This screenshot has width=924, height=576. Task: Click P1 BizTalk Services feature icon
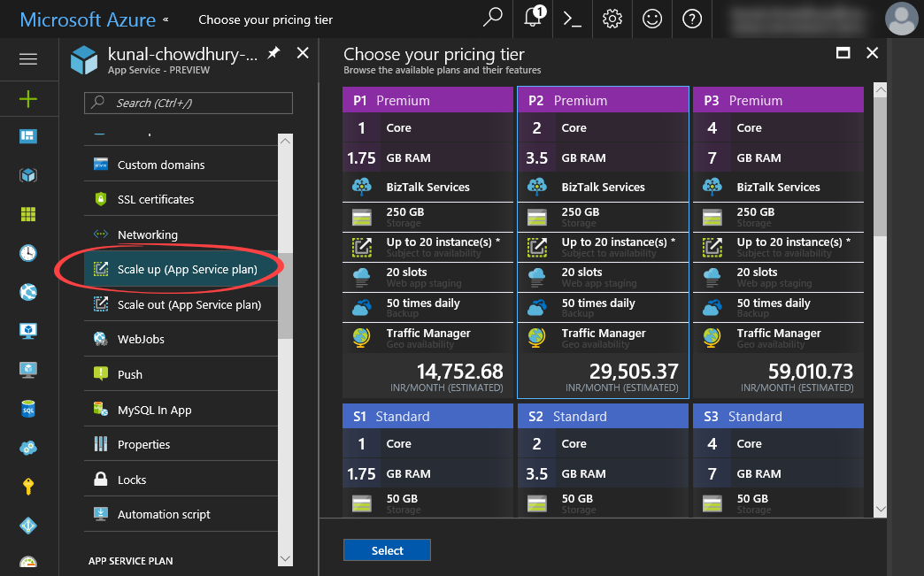click(x=362, y=187)
